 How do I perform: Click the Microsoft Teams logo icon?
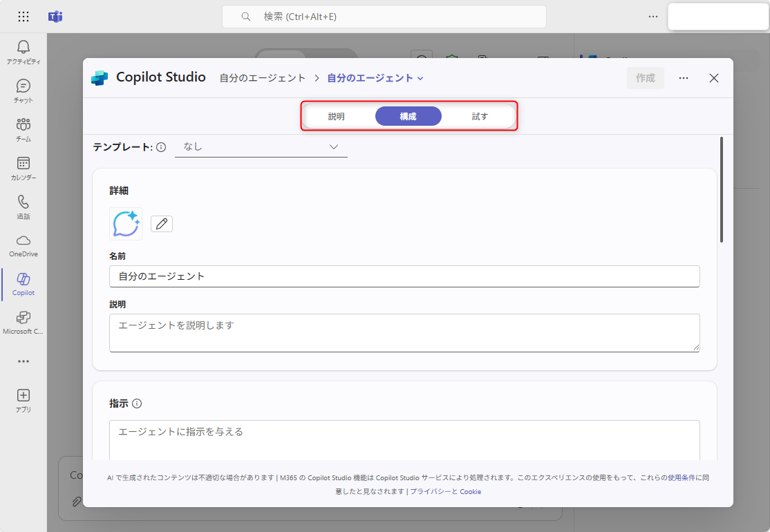pyautogui.click(x=55, y=17)
